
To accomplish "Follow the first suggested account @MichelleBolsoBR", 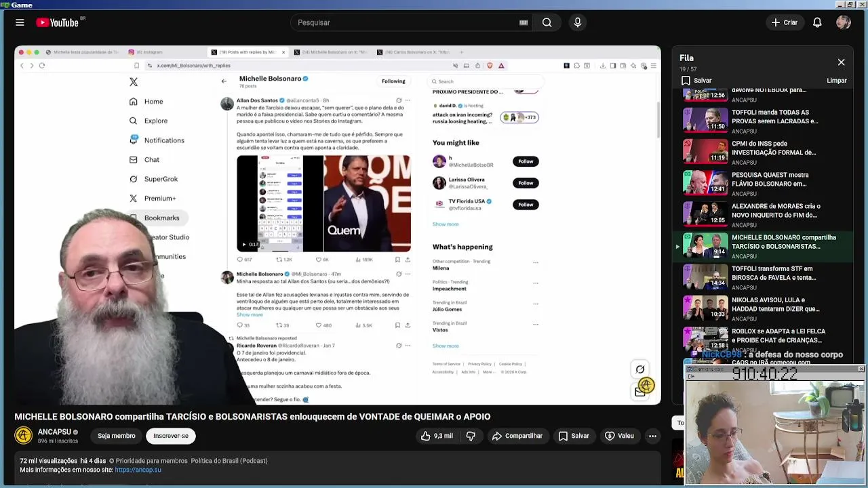I will (526, 161).
